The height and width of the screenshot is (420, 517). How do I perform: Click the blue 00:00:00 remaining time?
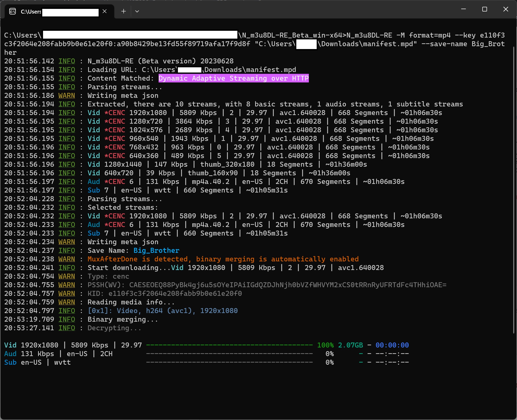pos(392,345)
